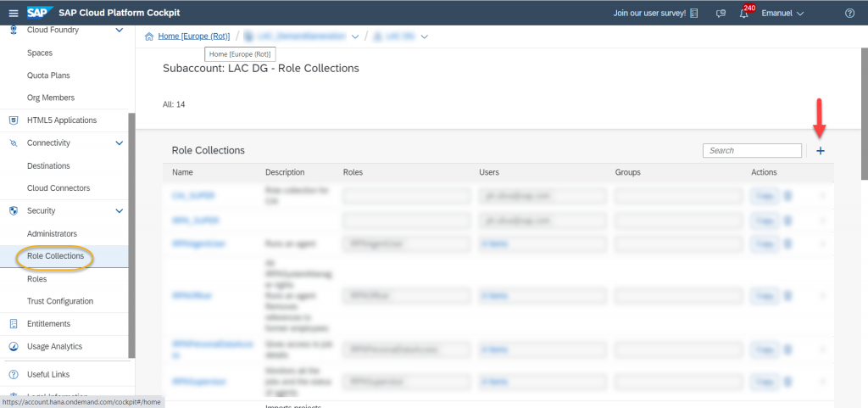
Task: Delete the 'Gives access to job details' row
Action: (787, 349)
